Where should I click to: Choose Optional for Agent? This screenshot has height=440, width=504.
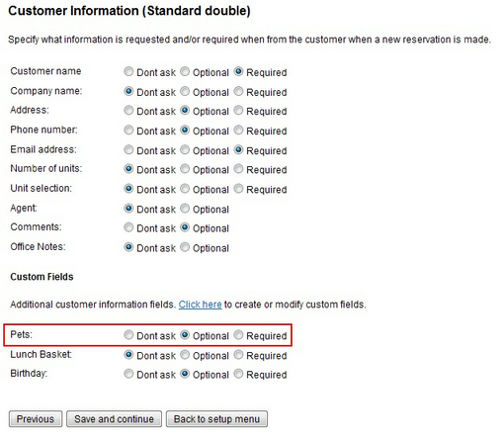(185, 209)
